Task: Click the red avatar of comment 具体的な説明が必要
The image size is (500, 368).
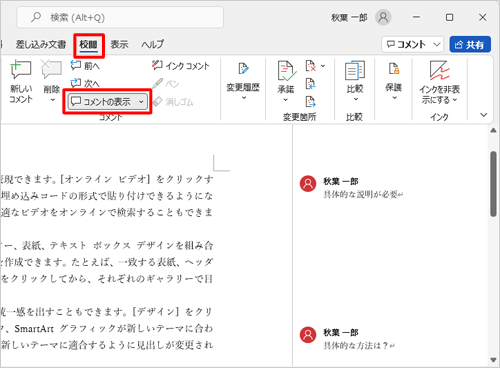Action: tap(308, 184)
